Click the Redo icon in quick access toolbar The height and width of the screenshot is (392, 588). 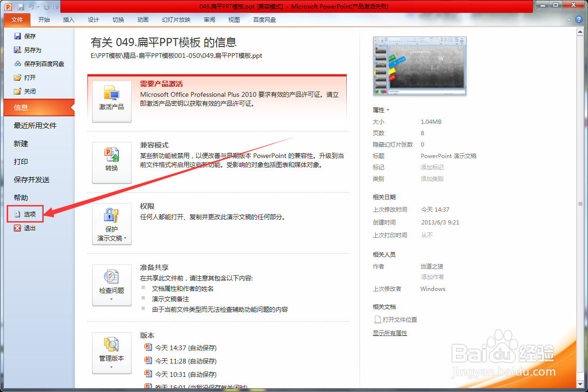point(46,7)
